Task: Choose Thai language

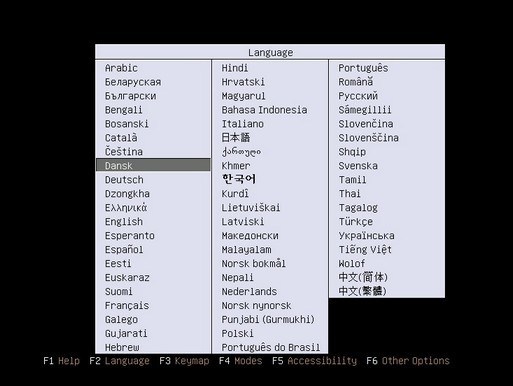Action: tap(349, 194)
